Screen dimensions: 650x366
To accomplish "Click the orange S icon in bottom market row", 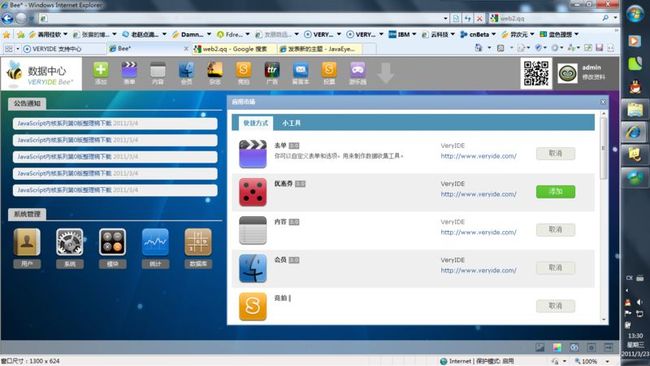I will coord(253,306).
